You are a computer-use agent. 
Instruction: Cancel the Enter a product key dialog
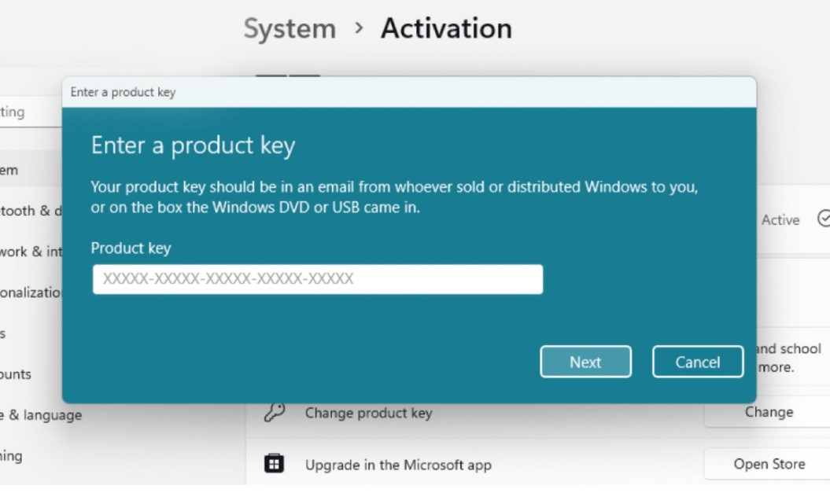pyautogui.click(x=697, y=362)
